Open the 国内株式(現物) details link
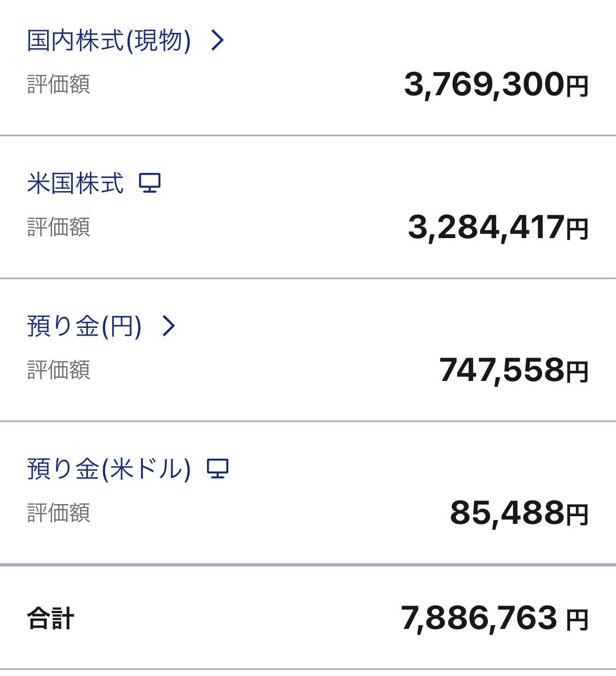The width and height of the screenshot is (616, 676). tap(108, 41)
